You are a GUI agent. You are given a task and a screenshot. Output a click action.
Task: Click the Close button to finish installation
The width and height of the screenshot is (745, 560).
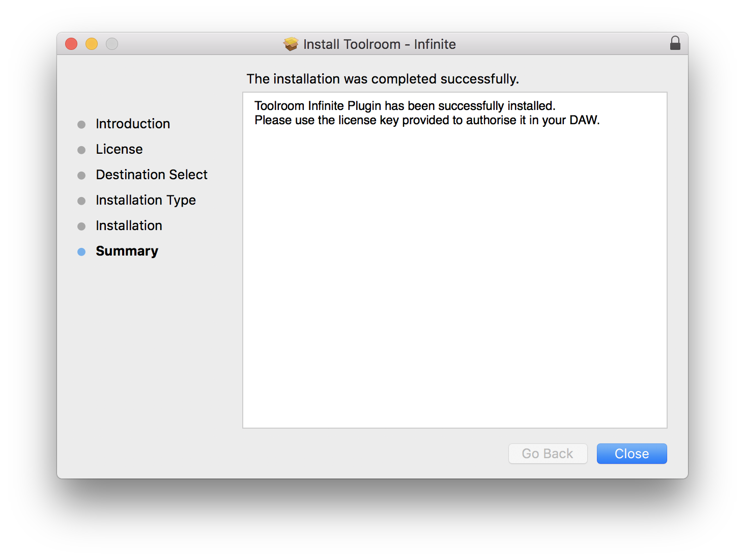(632, 454)
